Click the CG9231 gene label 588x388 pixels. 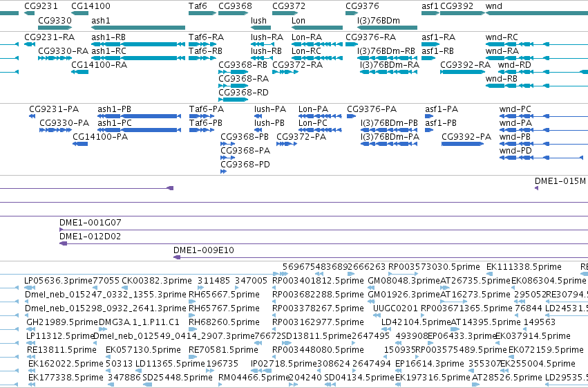[41, 6]
